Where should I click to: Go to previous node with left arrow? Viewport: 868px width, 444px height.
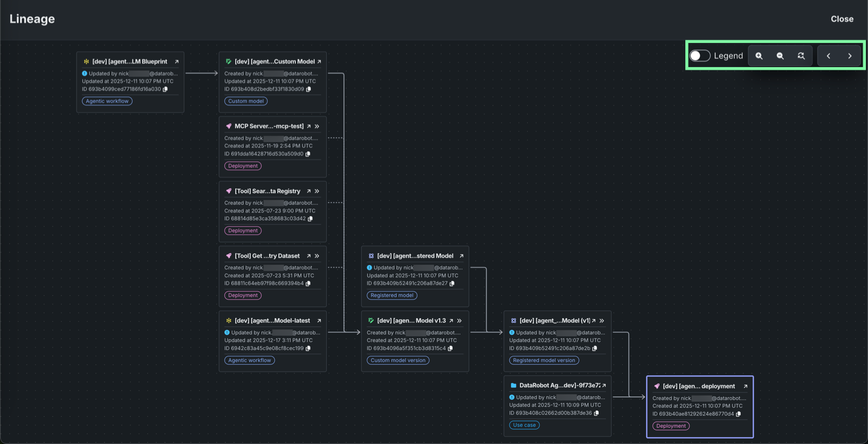point(828,56)
